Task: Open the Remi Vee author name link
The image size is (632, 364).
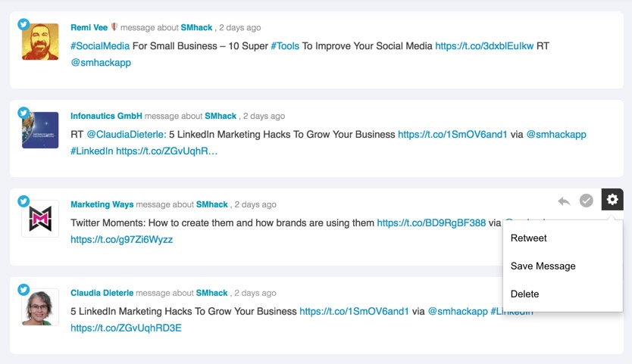Action: coord(89,27)
